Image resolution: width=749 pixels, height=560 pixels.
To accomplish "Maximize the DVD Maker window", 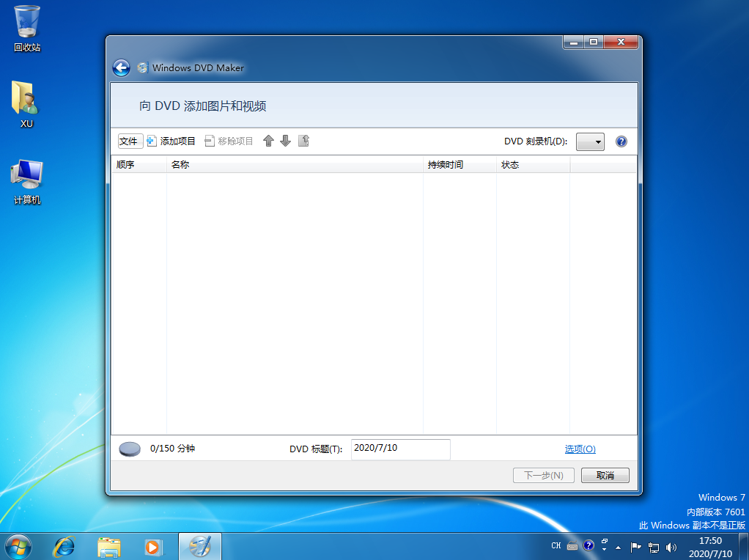I will (x=594, y=42).
